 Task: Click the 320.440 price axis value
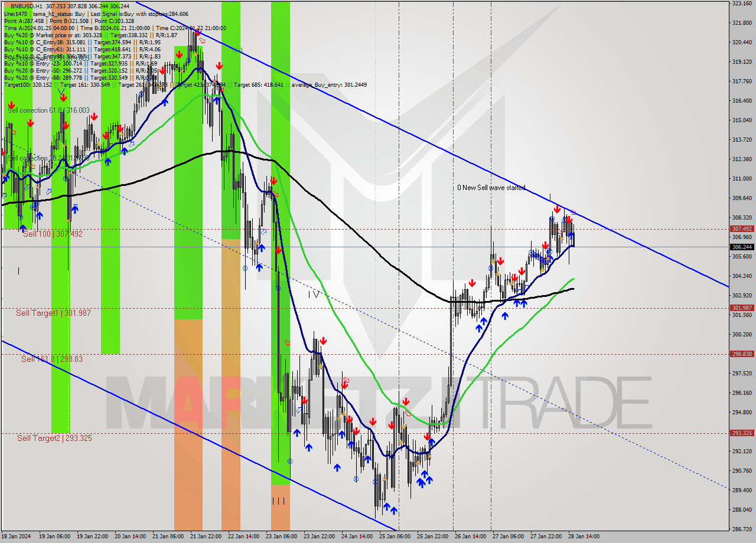coord(742,42)
